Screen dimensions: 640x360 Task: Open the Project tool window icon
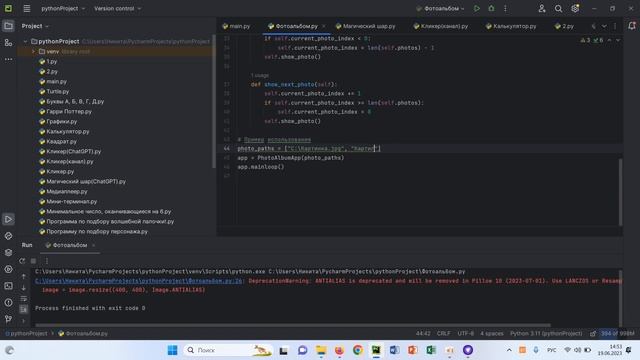8,26
